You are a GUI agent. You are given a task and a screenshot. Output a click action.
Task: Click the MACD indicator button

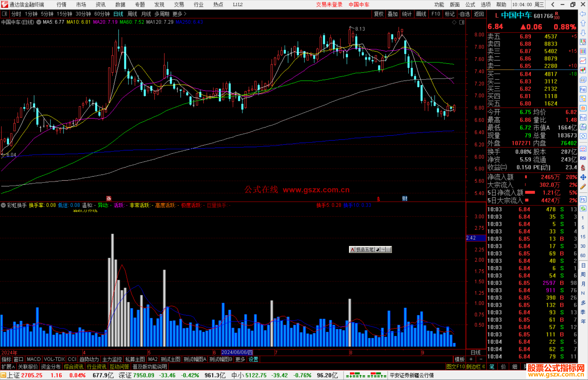click(34, 359)
